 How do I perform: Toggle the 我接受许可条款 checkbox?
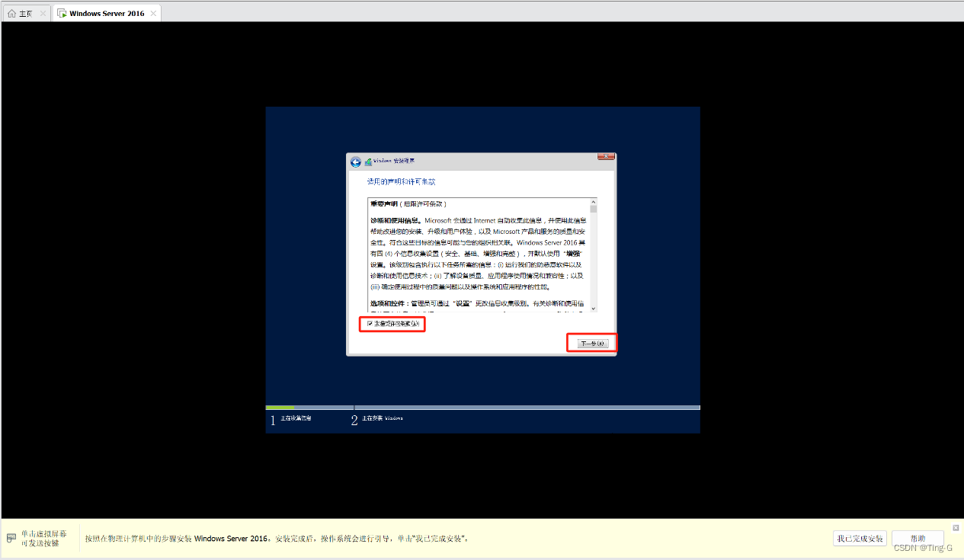(x=370, y=324)
